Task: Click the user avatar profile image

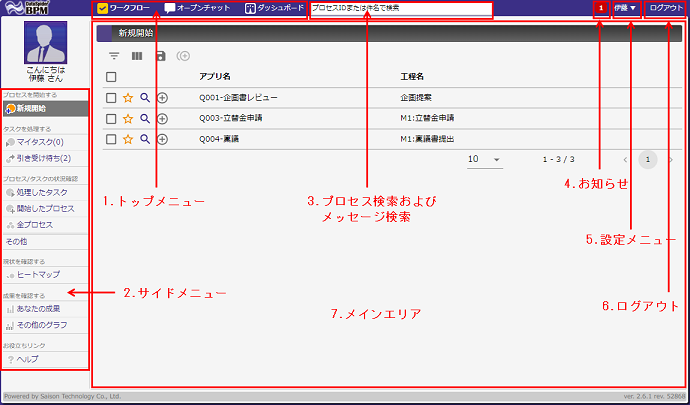Action: click(x=45, y=43)
